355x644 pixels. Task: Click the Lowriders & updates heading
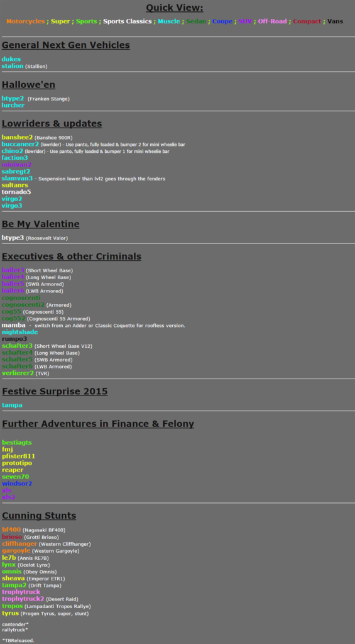(52, 124)
